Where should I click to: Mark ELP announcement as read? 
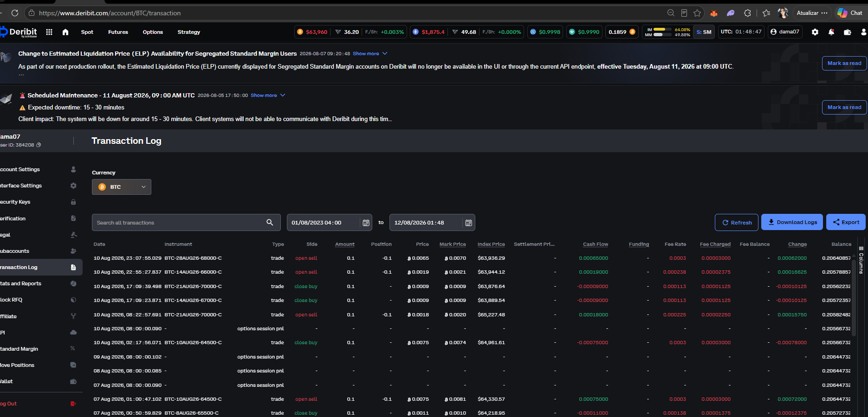click(x=844, y=63)
